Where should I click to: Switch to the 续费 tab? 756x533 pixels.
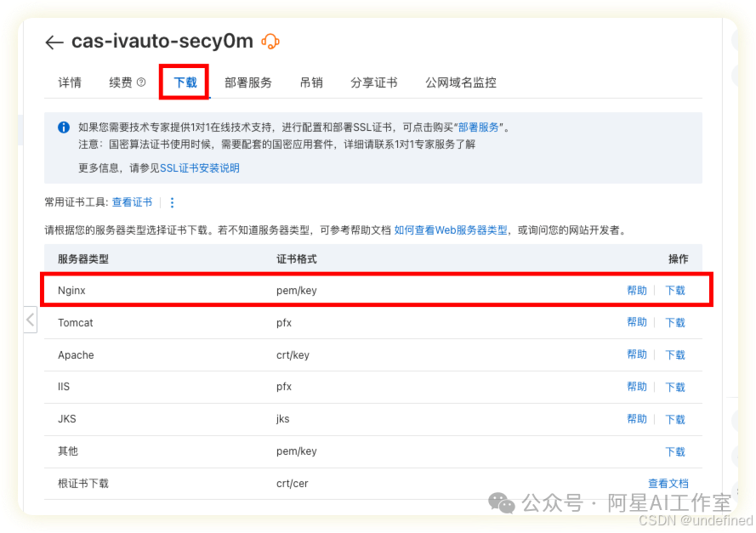pos(121,82)
